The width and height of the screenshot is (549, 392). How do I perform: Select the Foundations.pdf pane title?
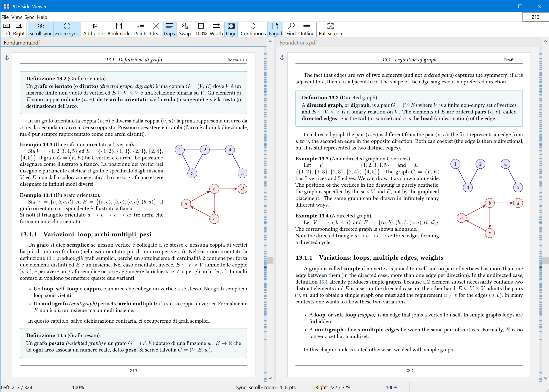298,43
